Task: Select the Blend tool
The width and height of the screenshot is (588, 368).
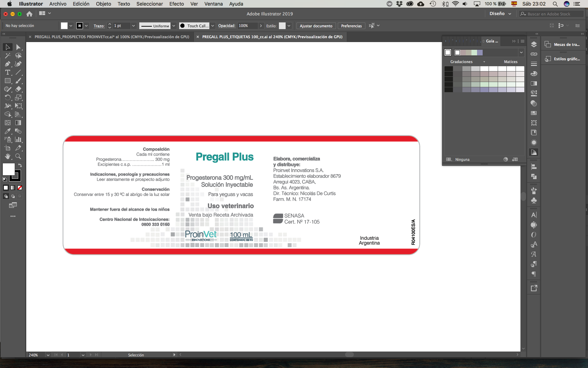Action: pyautogui.click(x=18, y=131)
